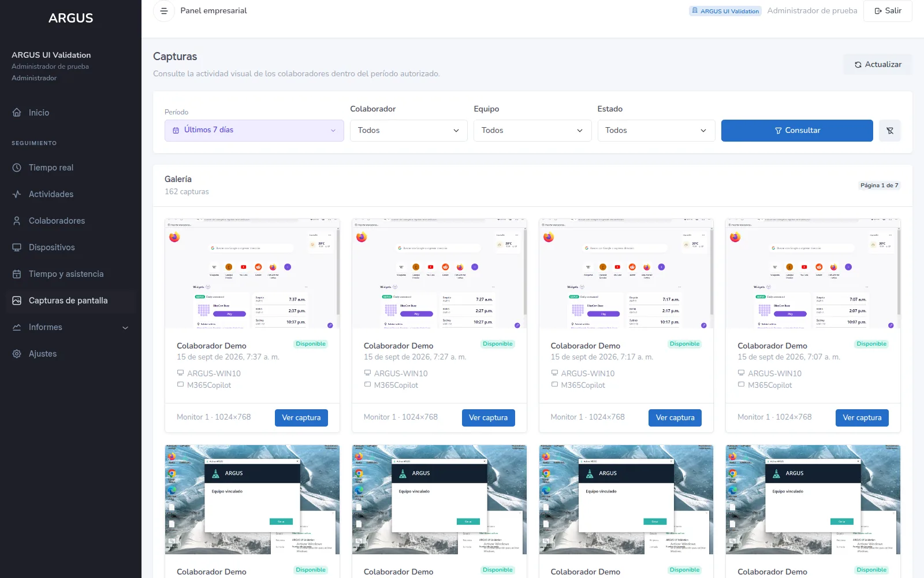
Task: Open Colaboradores in the sidebar
Action: 70,221
